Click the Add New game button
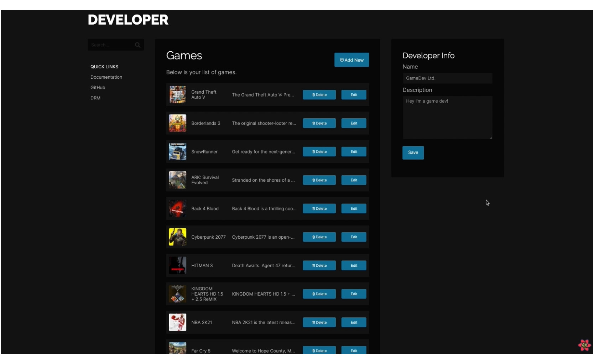The height and width of the screenshot is (364, 594). 351,60
